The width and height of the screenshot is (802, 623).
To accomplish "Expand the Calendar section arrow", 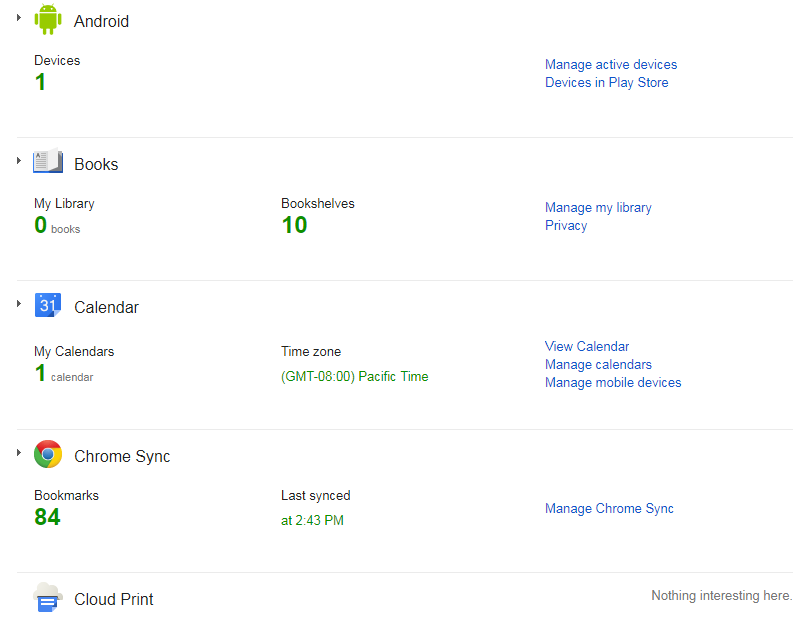I will 19,304.
